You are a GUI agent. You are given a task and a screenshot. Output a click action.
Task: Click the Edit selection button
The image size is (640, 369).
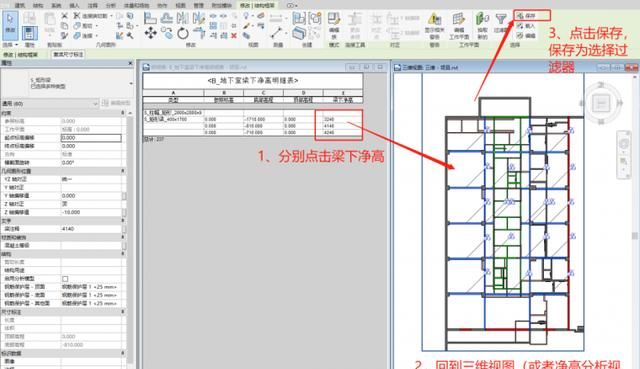pos(526,36)
